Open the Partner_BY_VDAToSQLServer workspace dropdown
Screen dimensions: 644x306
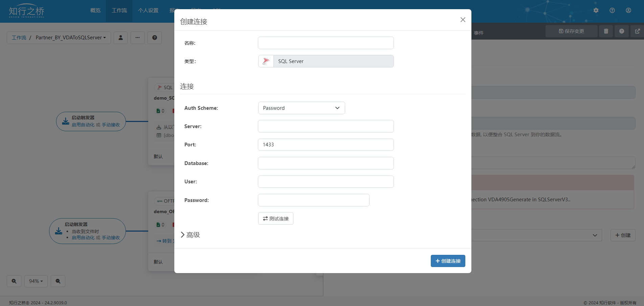tap(71, 38)
